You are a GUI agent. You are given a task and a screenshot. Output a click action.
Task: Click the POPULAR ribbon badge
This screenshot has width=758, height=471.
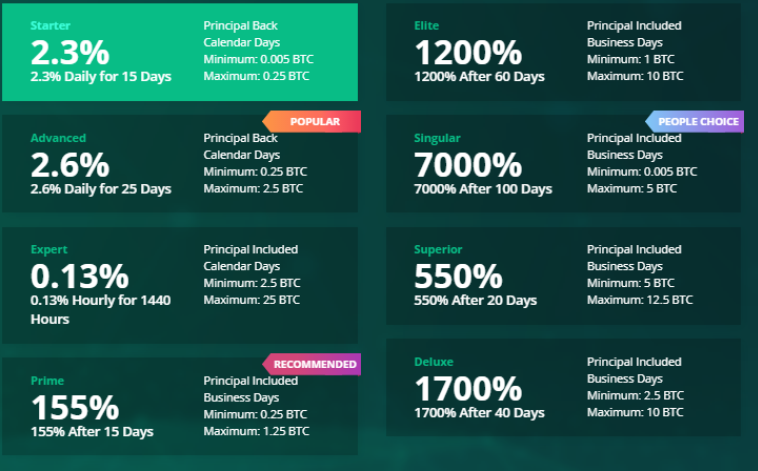click(x=312, y=121)
